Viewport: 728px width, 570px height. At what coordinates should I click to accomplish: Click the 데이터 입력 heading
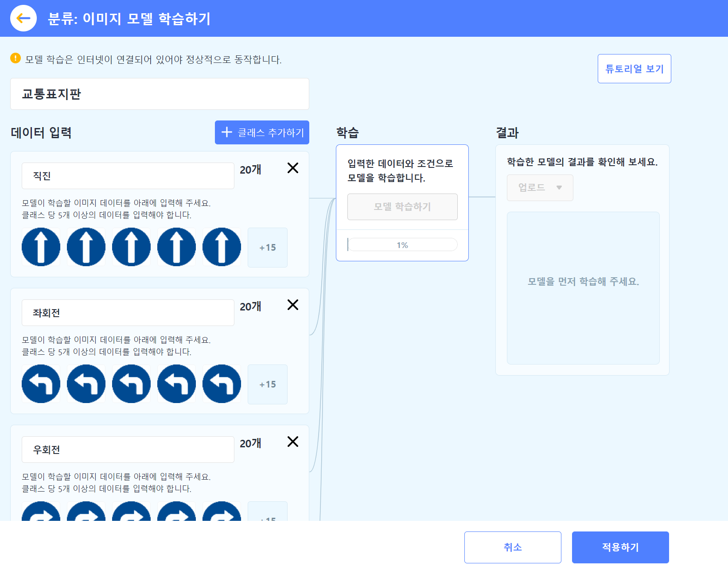41,132
